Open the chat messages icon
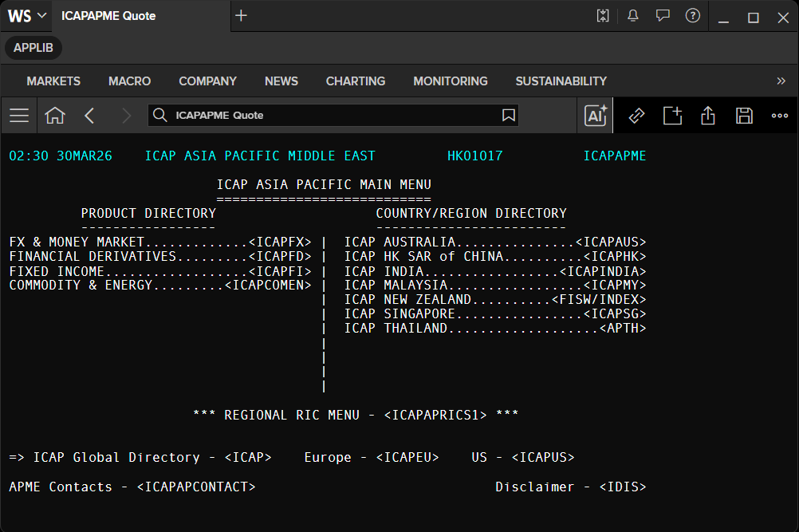 coord(663,16)
